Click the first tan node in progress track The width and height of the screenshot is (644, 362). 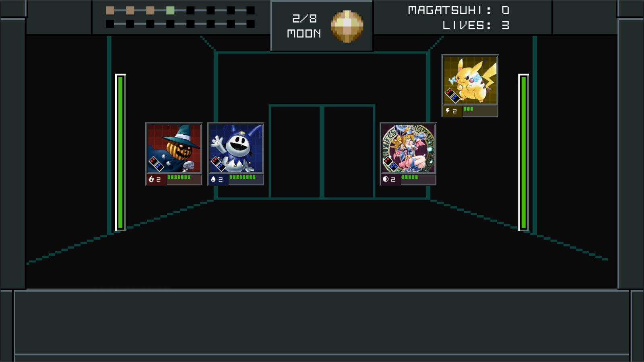pos(110,10)
